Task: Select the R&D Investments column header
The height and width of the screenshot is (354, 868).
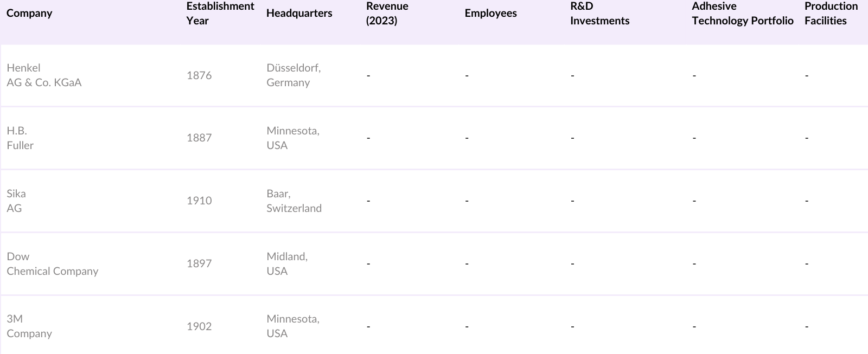Action: pos(599,14)
